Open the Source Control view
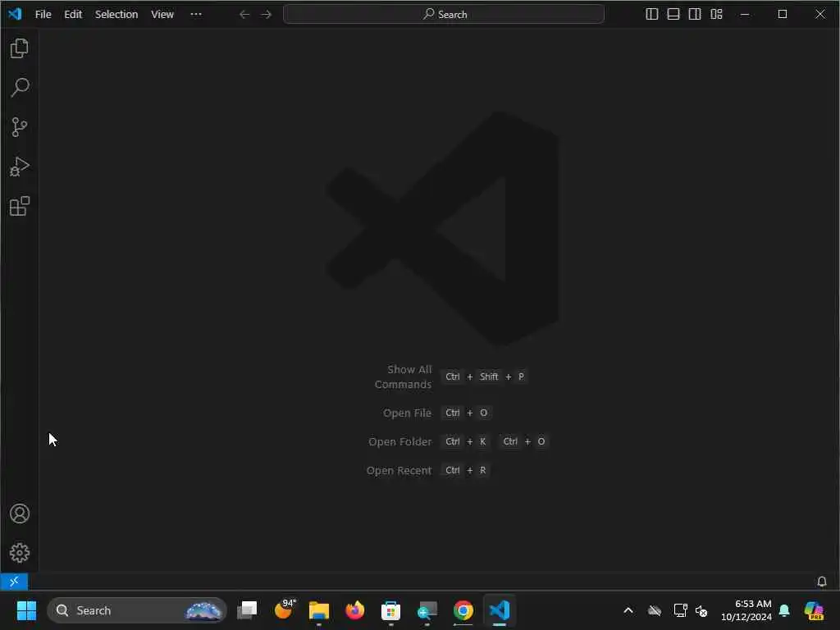 pyautogui.click(x=20, y=127)
